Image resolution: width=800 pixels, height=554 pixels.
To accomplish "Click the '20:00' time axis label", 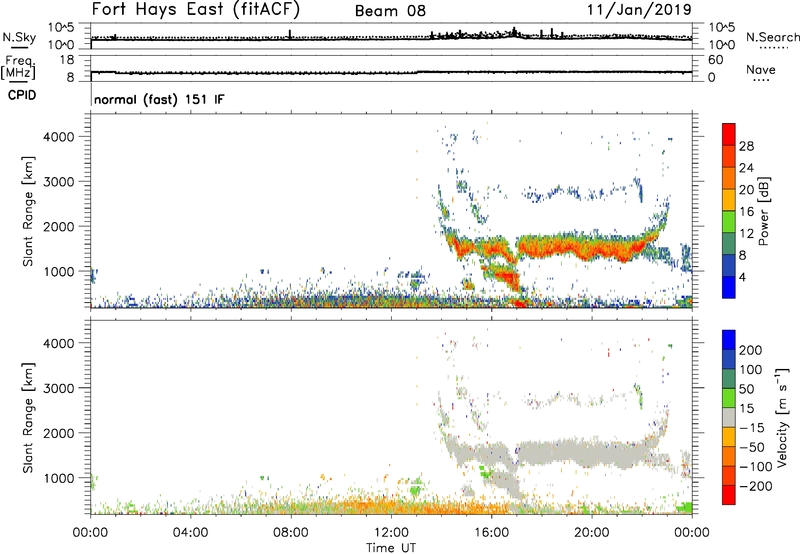I will point(591,533).
